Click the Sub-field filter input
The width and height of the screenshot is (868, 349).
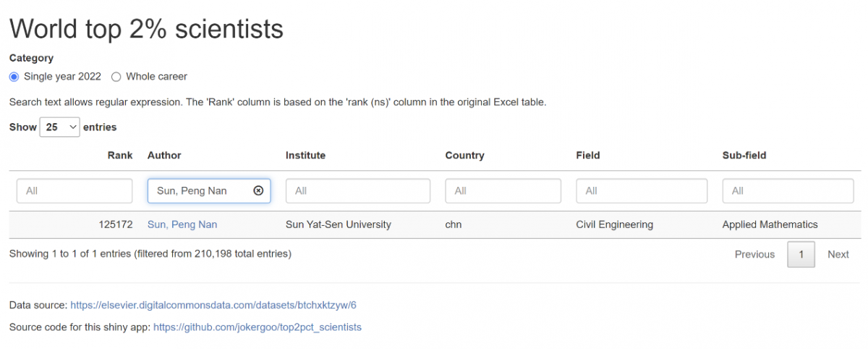pos(788,190)
